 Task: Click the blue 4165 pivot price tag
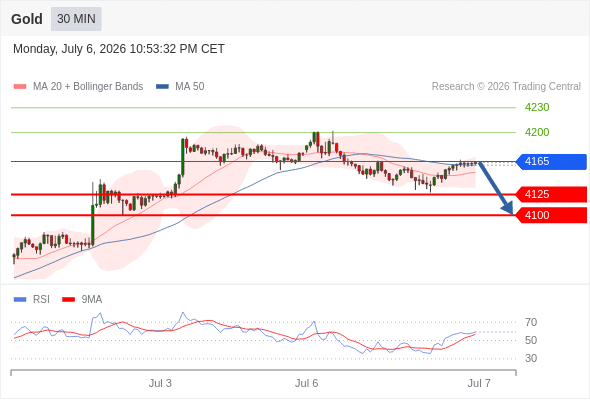click(x=551, y=161)
